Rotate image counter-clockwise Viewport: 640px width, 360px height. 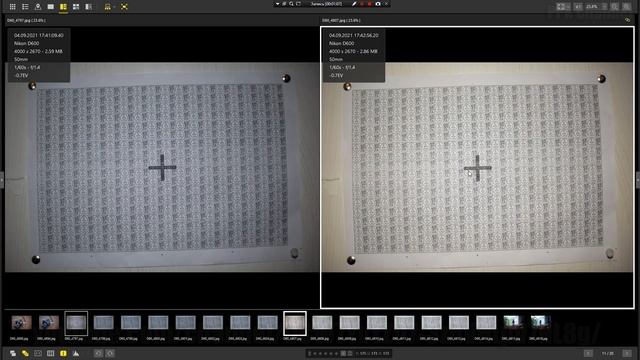(98, 353)
